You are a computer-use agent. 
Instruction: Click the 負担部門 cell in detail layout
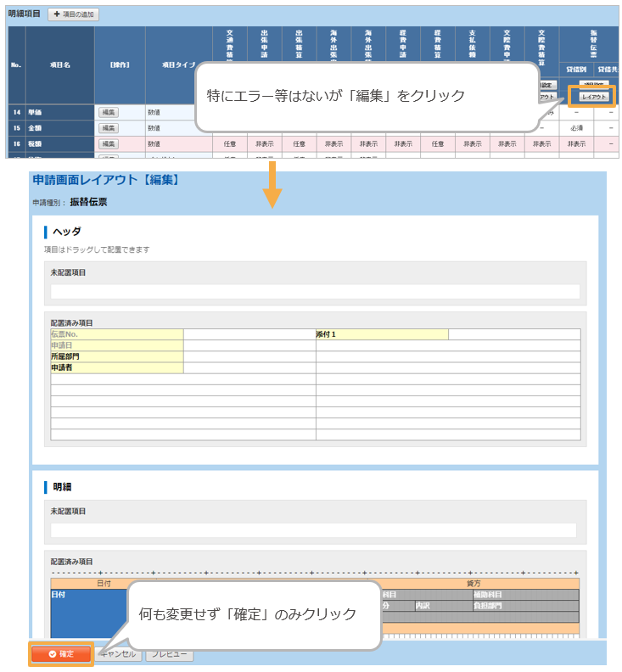coord(525,606)
